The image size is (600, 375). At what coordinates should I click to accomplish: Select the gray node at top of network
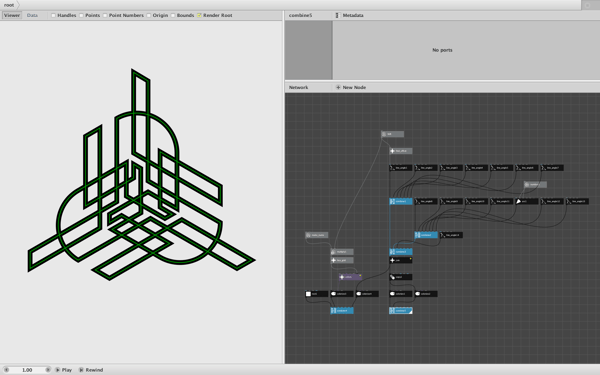pos(392,134)
